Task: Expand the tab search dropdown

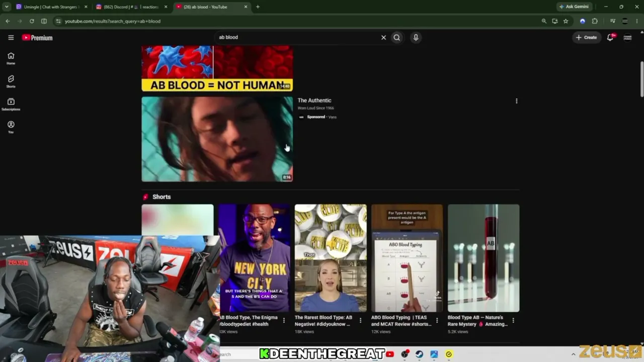Action: [7, 7]
